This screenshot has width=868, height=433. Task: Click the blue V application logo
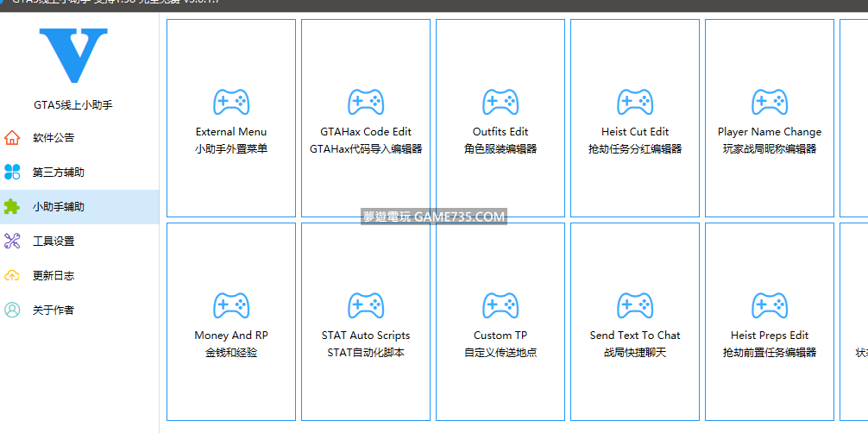pos(73,55)
